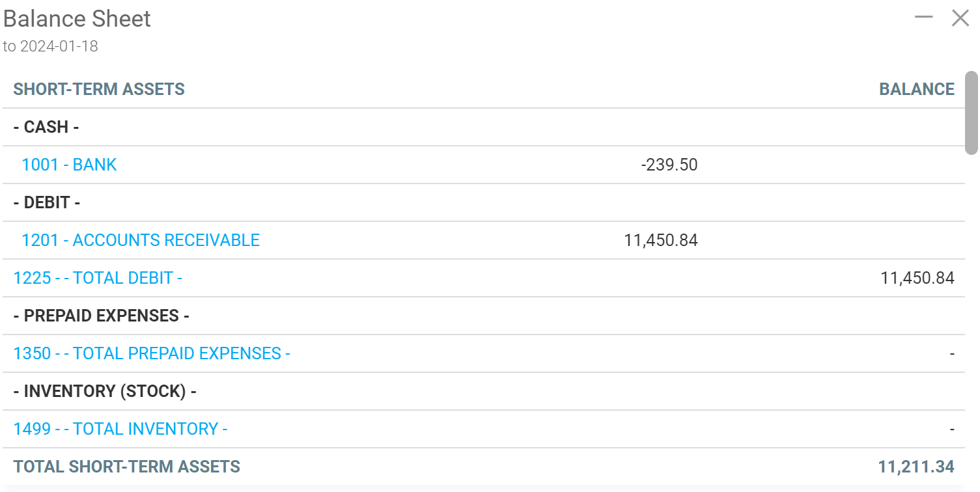Minimize the Balance Sheet panel
Screen dimensions: 980x492
point(923,18)
